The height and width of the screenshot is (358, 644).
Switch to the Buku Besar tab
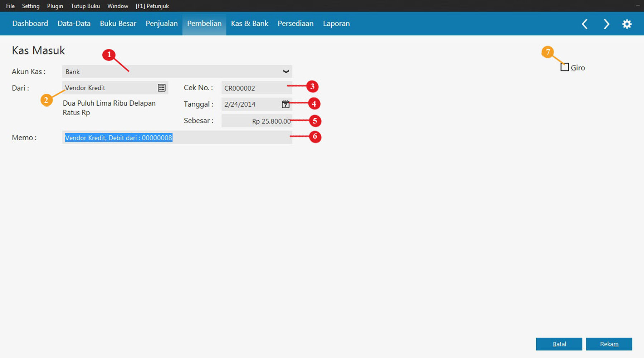(x=118, y=24)
